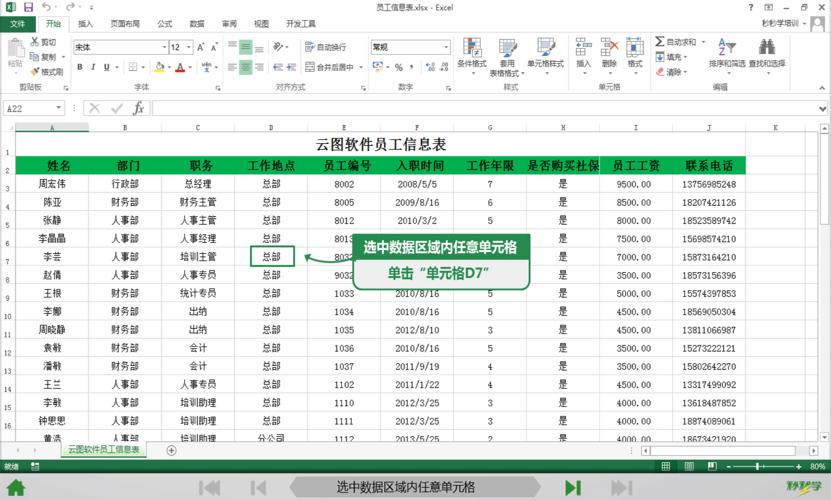Open Conditional Formatting (条件格式)
Screen dimensions: 831x500
tap(472, 56)
